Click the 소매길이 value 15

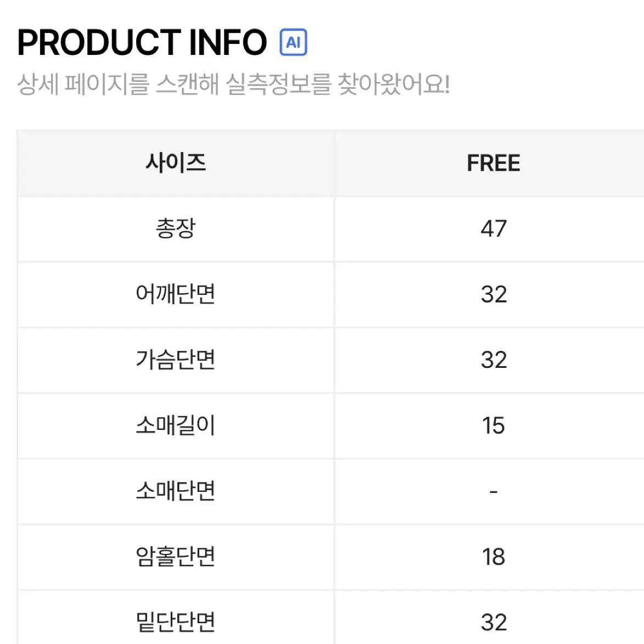point(493,425)
